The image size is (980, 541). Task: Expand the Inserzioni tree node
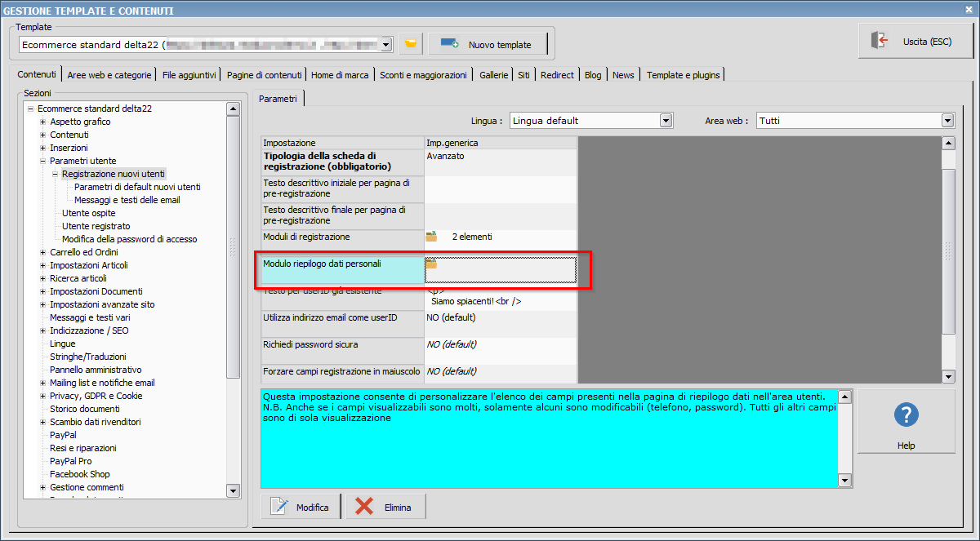[42, 148]
